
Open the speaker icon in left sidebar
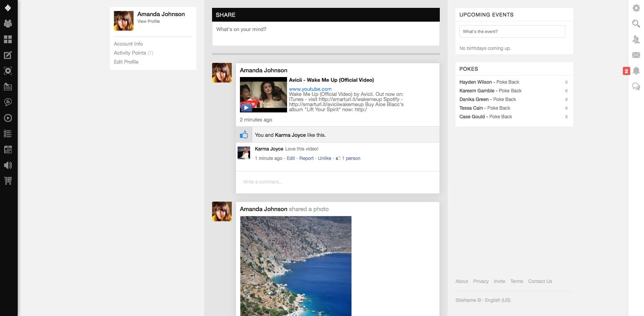(8, 165)
